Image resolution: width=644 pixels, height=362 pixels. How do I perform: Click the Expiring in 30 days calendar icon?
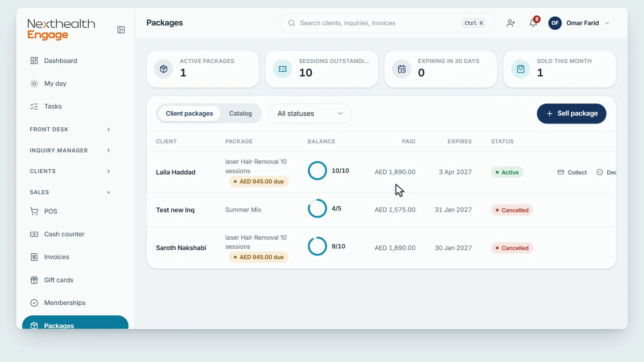(401, 69)
